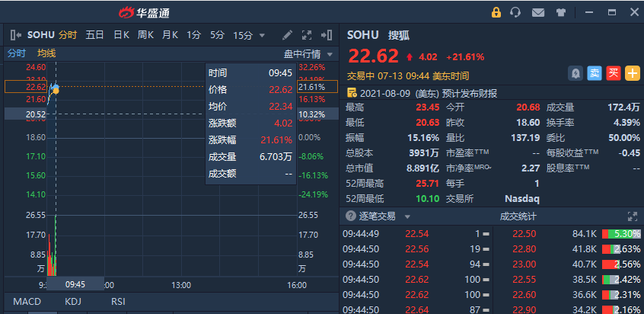Expand the chart to fullscreen
Image resolution: width=644 pixels, height=314 pixels.
[307, 35]
